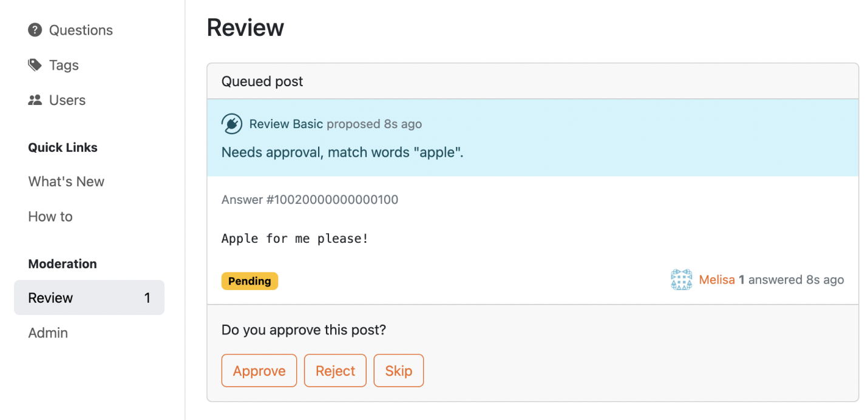
Task: Click the question mark icon beside Questions
Action: tap(34, 29)
